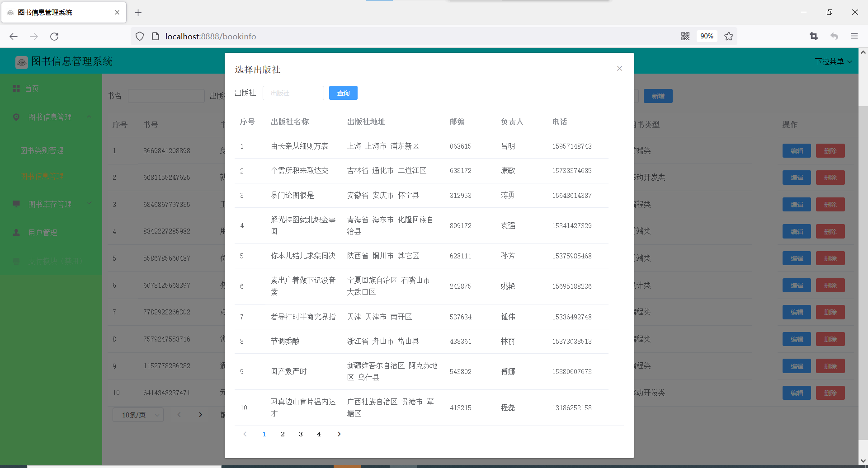Viewport: 868px width, 468px height.
Task: Select publisher row 个需所积来取达交
Action: (421, 171)
